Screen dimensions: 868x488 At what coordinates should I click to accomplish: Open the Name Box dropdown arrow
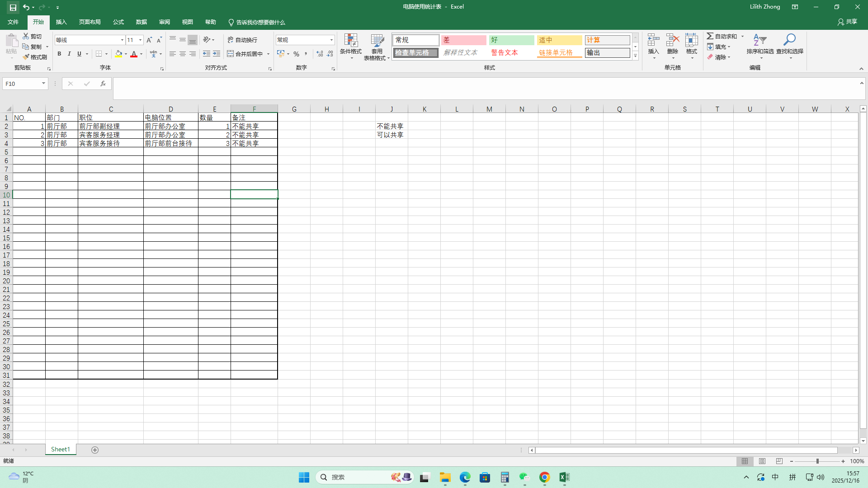pyautogui.click(x=43, y=84)
